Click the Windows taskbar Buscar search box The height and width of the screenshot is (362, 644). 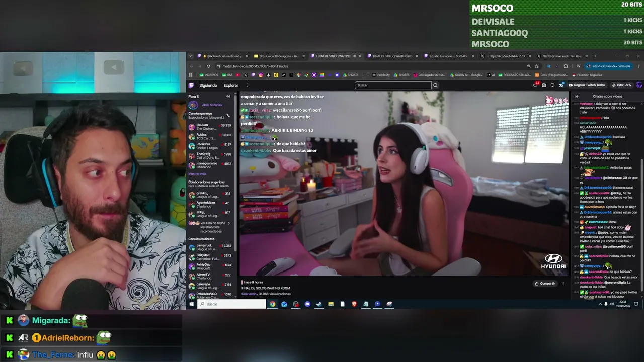(x=231, y=304)
